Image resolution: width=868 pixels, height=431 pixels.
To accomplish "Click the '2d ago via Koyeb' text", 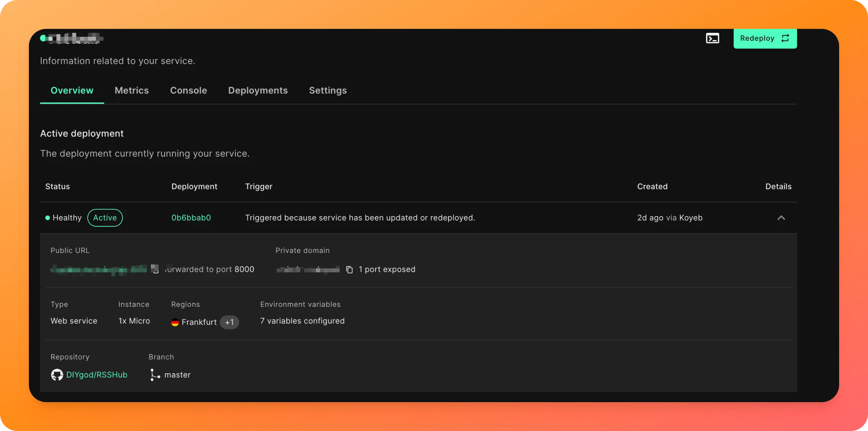I will 670,218.
